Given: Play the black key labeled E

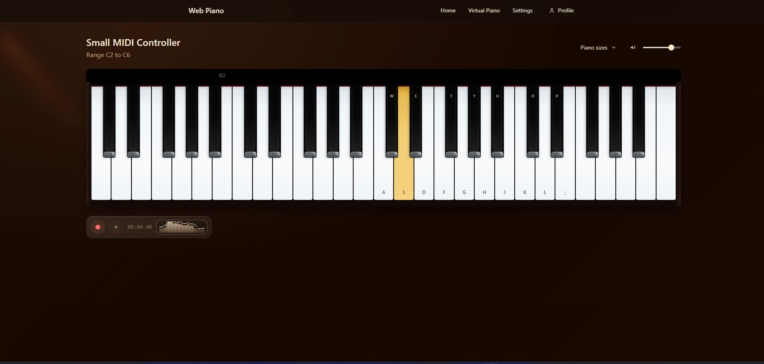Looking at the screenshot, I should 416,122.
